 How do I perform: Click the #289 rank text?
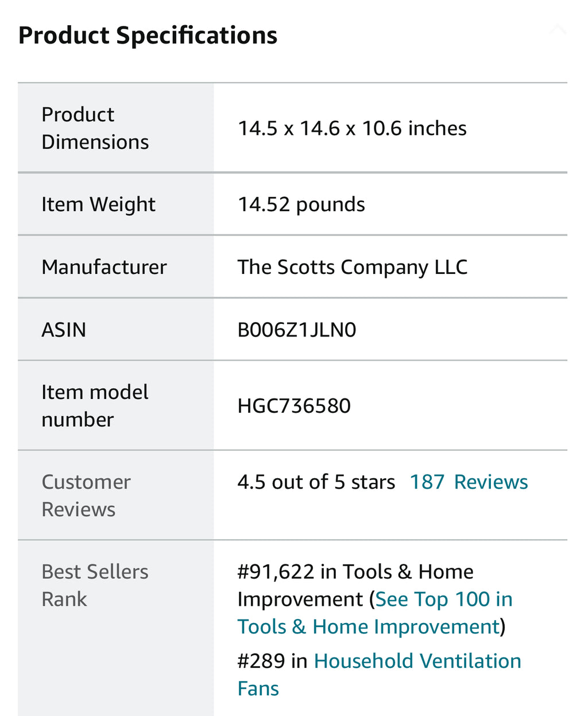tap(261, 661)
